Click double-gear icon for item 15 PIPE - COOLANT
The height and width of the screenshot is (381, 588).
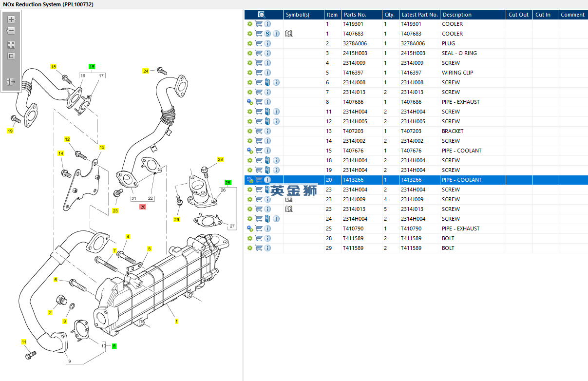tap(250, 151)
